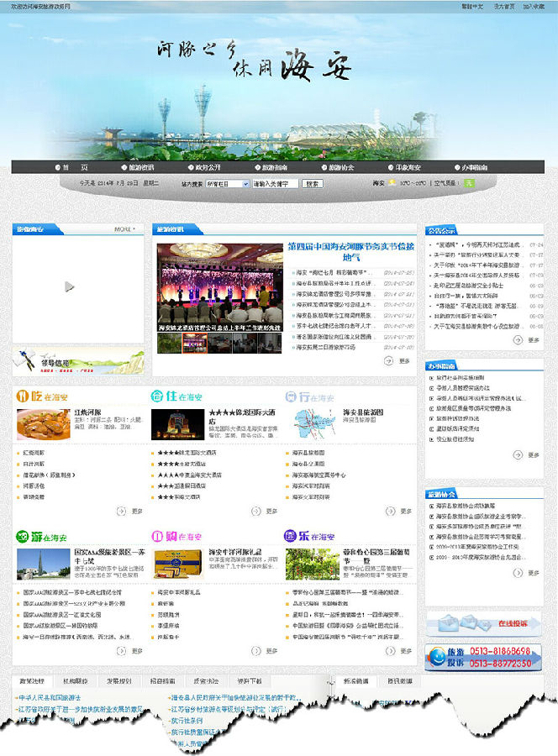
Task: Click 更多 arrow icon in 旅游资讯 panel
Action: (x=388, y=360)
